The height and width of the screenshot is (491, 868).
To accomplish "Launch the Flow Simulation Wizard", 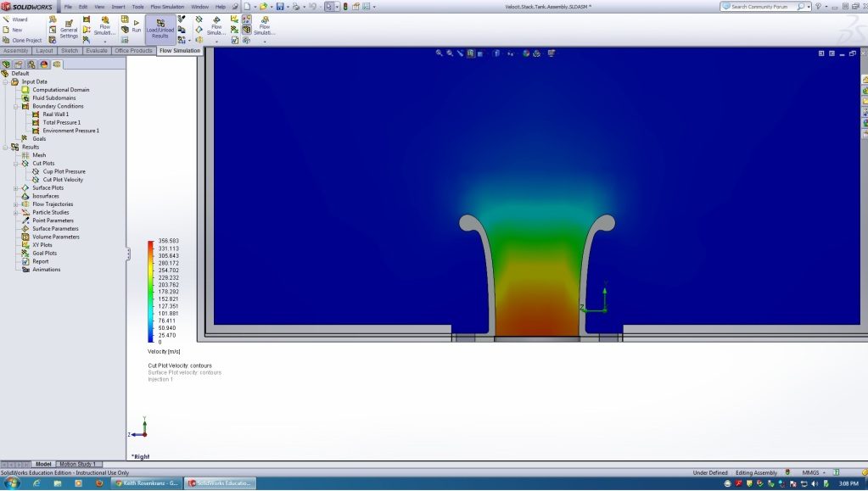I will coord(15,20).
